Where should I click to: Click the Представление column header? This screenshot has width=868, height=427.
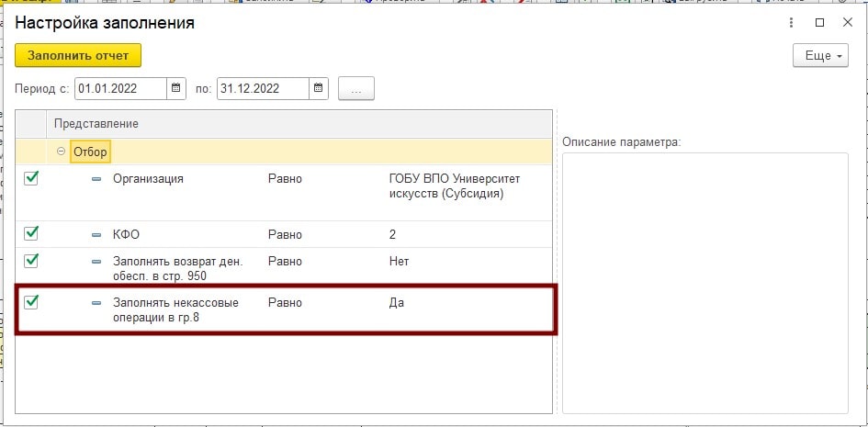96,123
